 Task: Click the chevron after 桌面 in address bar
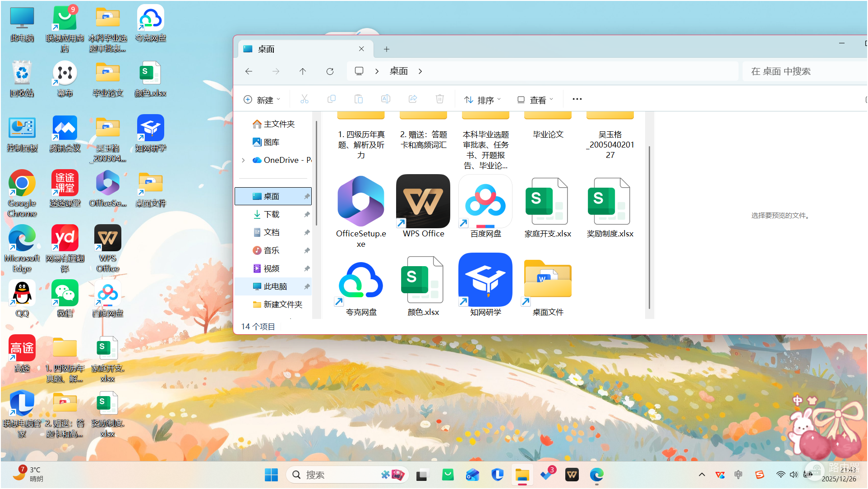[x=420, y=71]
